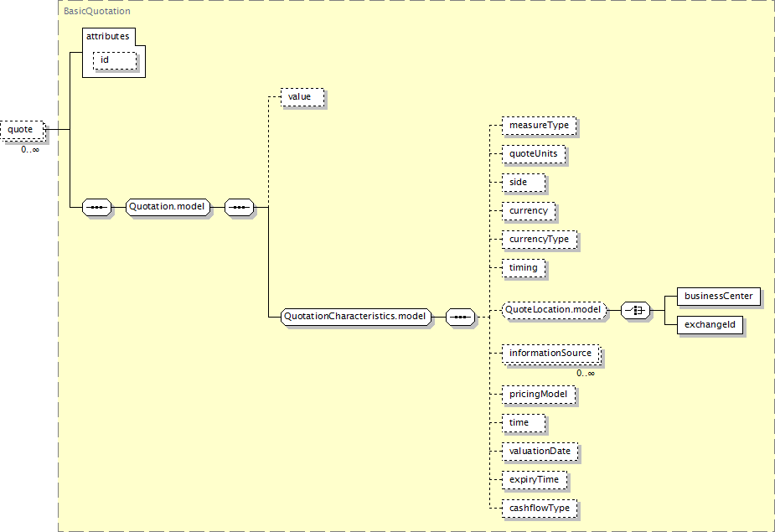
Task: Select the quoteUnits element
Action: pos(533,154)
